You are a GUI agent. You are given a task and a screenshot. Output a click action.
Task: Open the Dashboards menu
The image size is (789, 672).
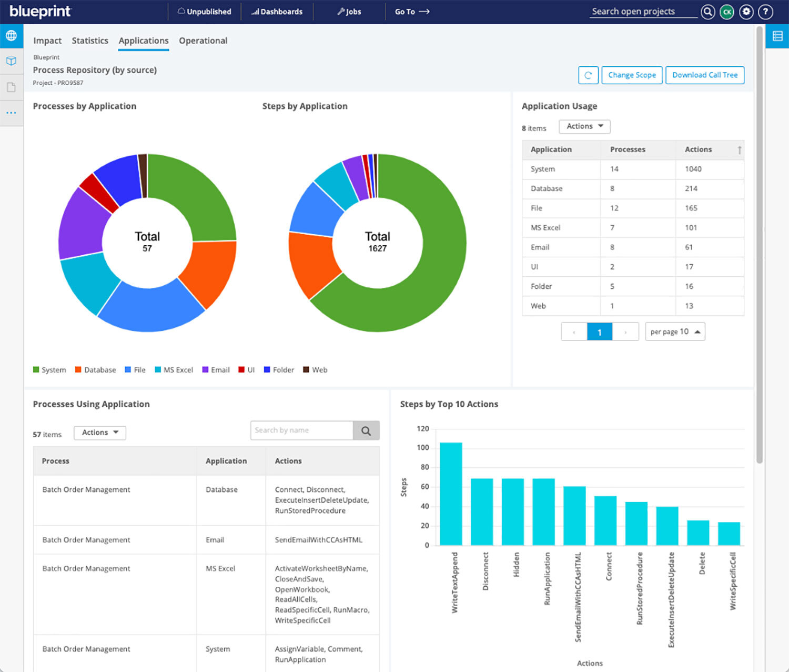coord(277,12)
